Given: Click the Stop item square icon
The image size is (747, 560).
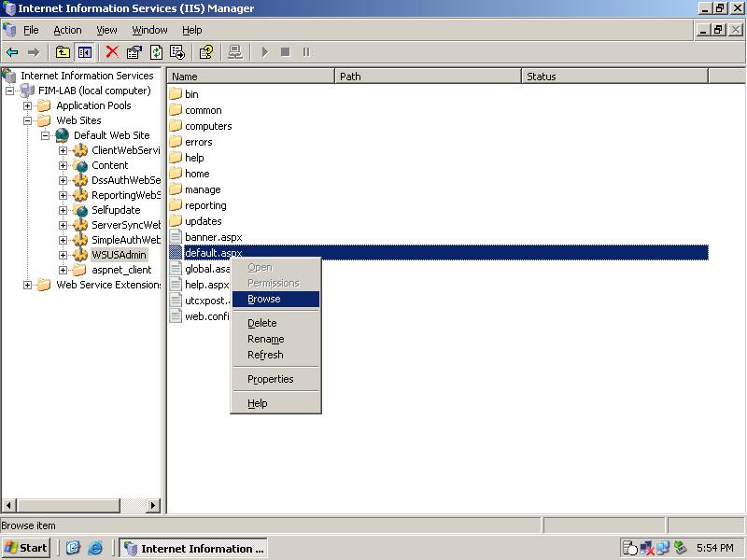Looking at the screenshot, I should (x=286, y=52).
